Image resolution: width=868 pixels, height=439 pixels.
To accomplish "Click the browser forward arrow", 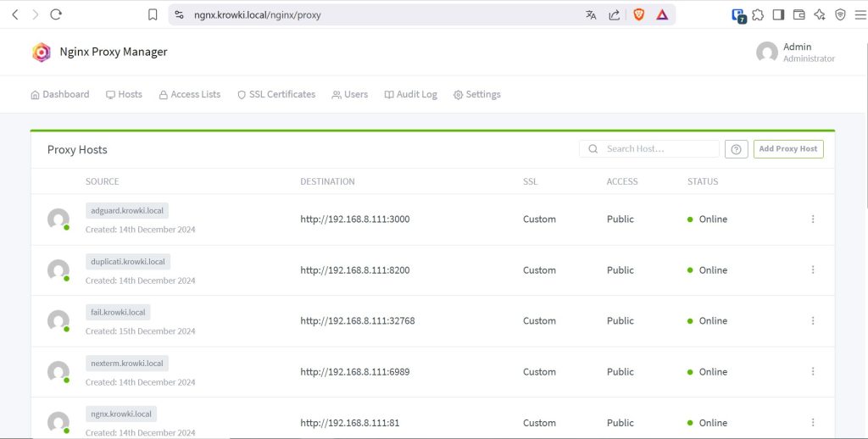I will [x=36, y=15].
